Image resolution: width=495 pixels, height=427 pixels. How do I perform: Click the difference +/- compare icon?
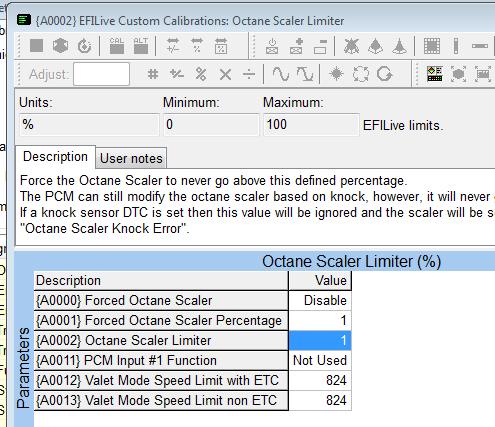coord(173,45)
